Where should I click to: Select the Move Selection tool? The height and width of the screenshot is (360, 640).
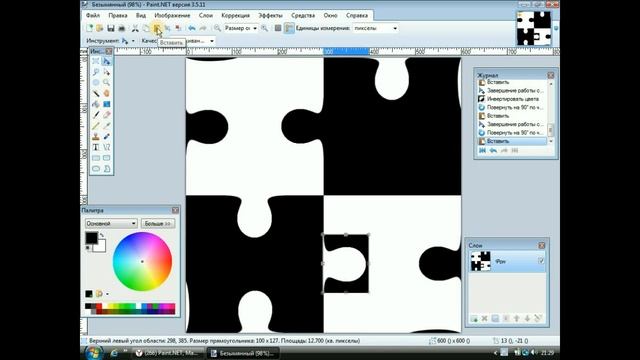(107, 72)
